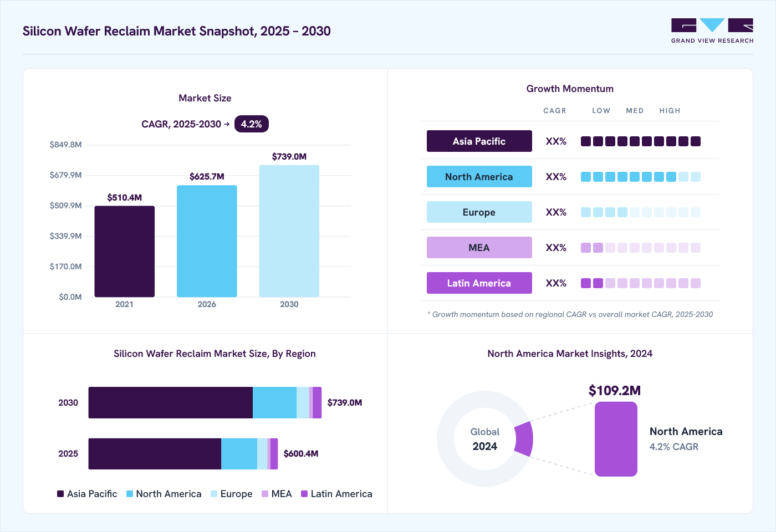Screen dimensions: 776x532
Task: Select the blue North America segment of 2025 stacked bar
Action: click(x=239, y=454)
